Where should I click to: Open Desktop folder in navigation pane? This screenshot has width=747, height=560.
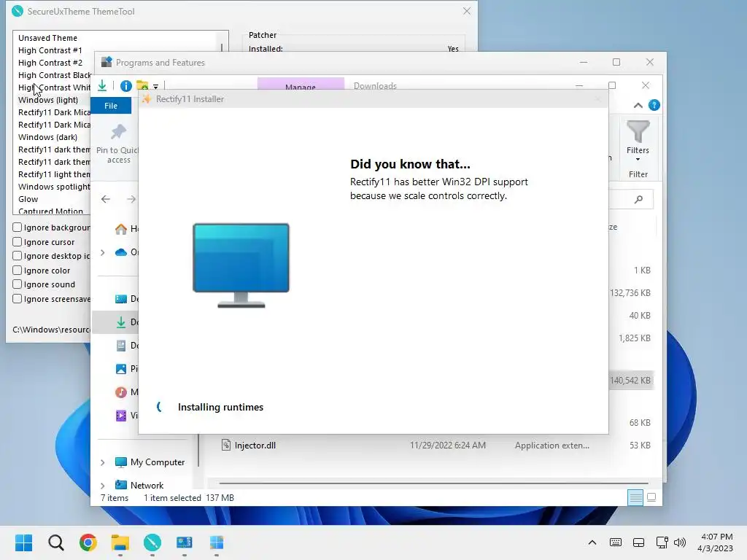pyautogui.click(x=127, y=299)
